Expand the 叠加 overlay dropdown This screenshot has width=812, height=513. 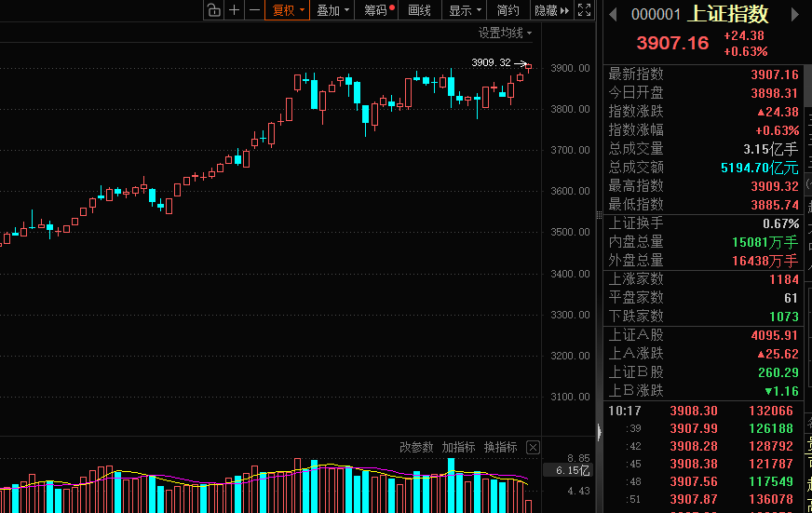click(x=333, y=10)
